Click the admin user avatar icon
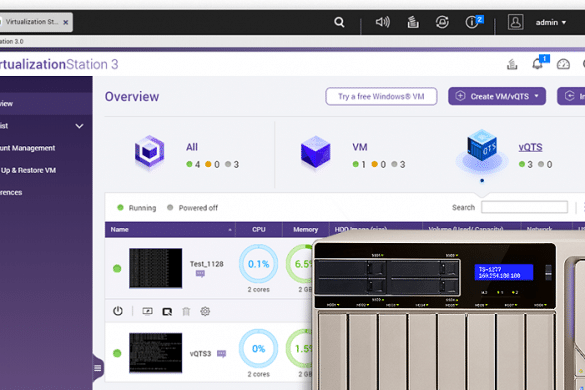Viewport: 585px width, 390px height. [x=515, y=22]
